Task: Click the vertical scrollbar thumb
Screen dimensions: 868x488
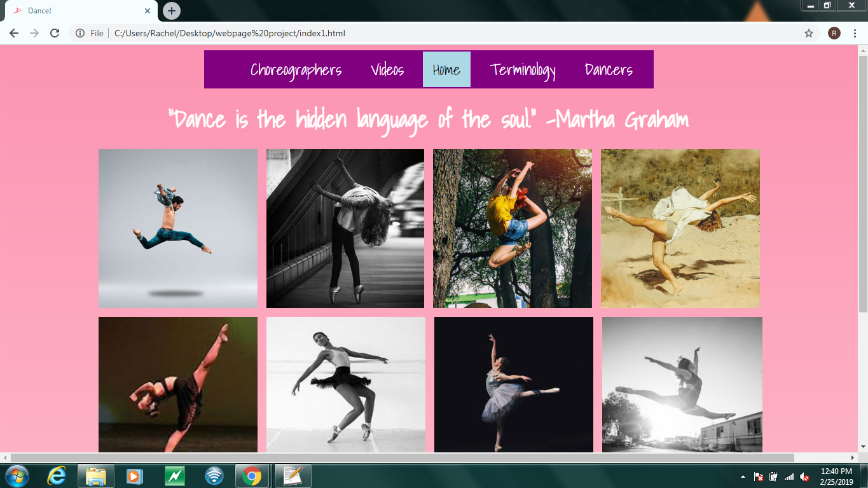Action: [x=863, y=185]
